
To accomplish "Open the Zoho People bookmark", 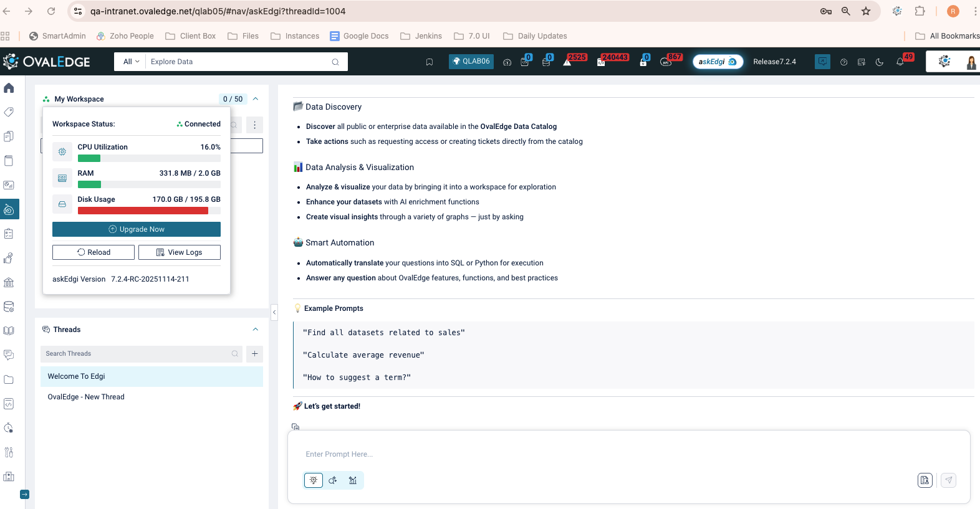I will pyautogui.click(x=125, y=36).
